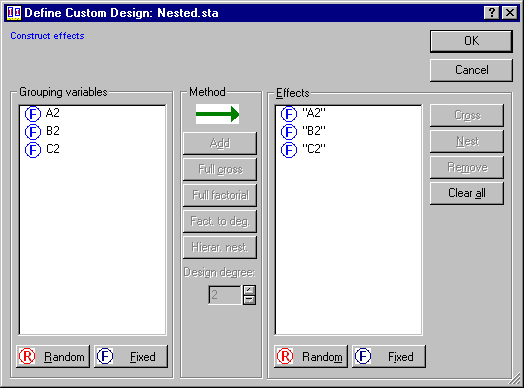Open the help question mark button
This screenshot has height=388, width=524.
point(492,13)
